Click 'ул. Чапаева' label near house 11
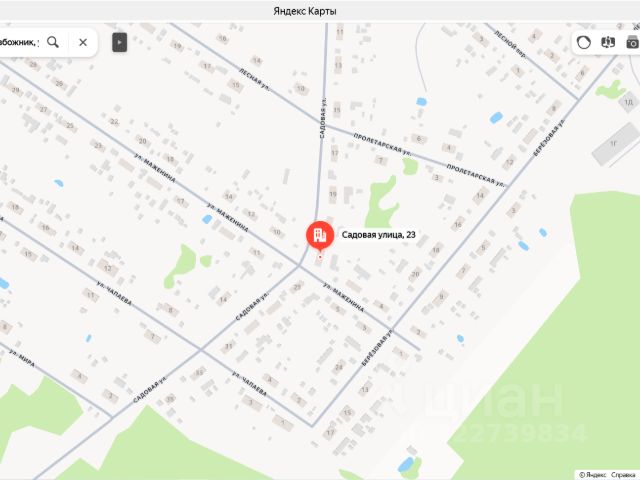Screen dimensions: 640x480 coord(115,293)
